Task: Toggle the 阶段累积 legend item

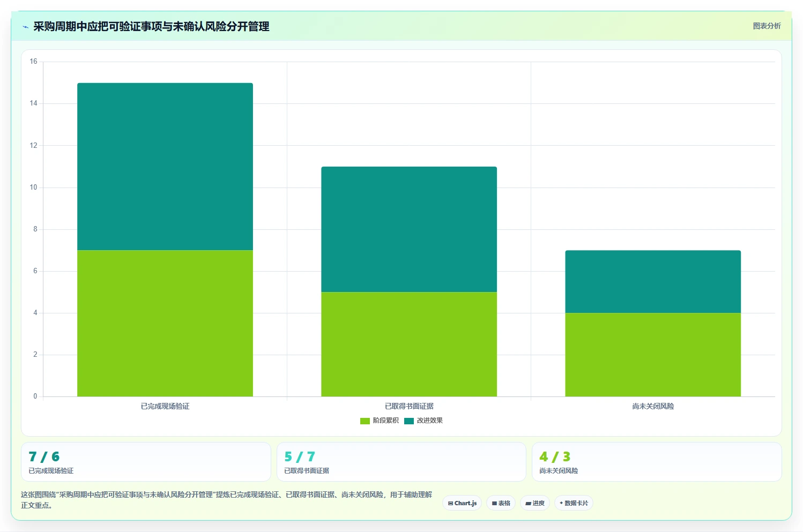Action: click(x=380, y=421)
